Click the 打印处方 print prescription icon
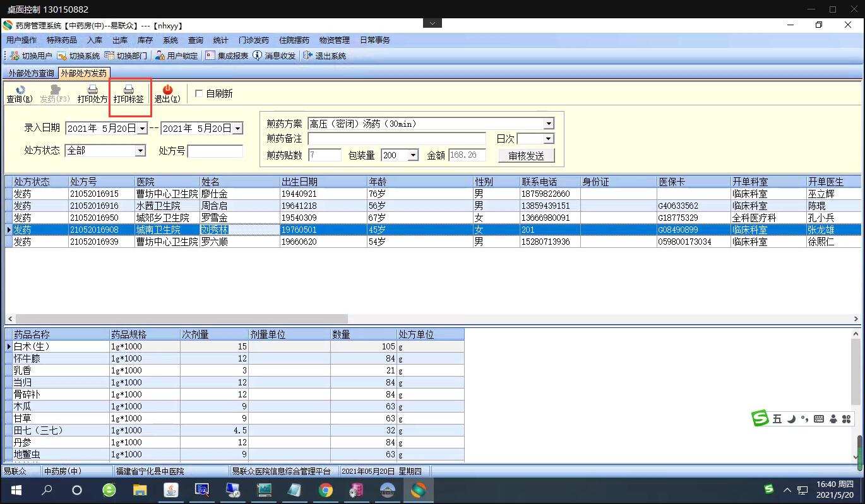The width and height of the screenshot is (865, 504). [x=92, y=93]
